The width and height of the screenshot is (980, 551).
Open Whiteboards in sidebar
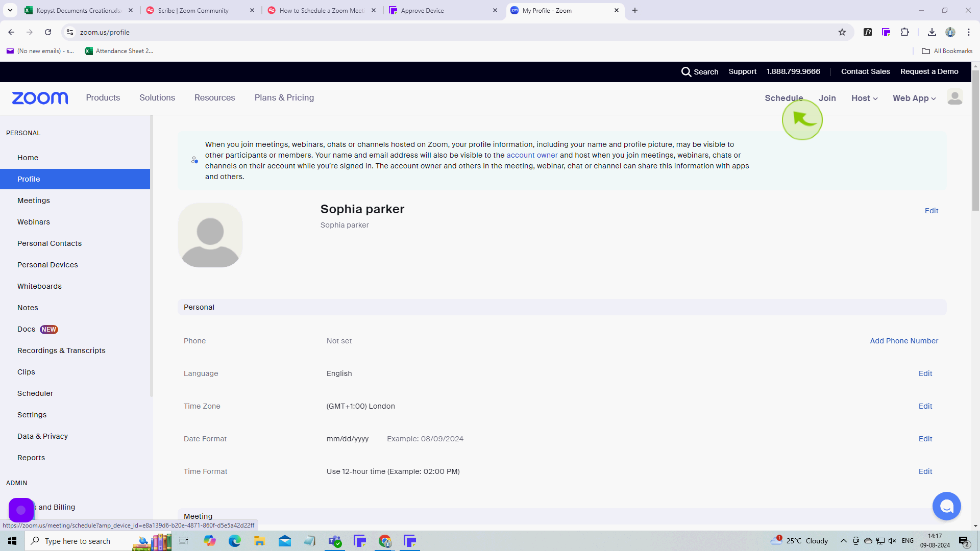pos(75,286)
